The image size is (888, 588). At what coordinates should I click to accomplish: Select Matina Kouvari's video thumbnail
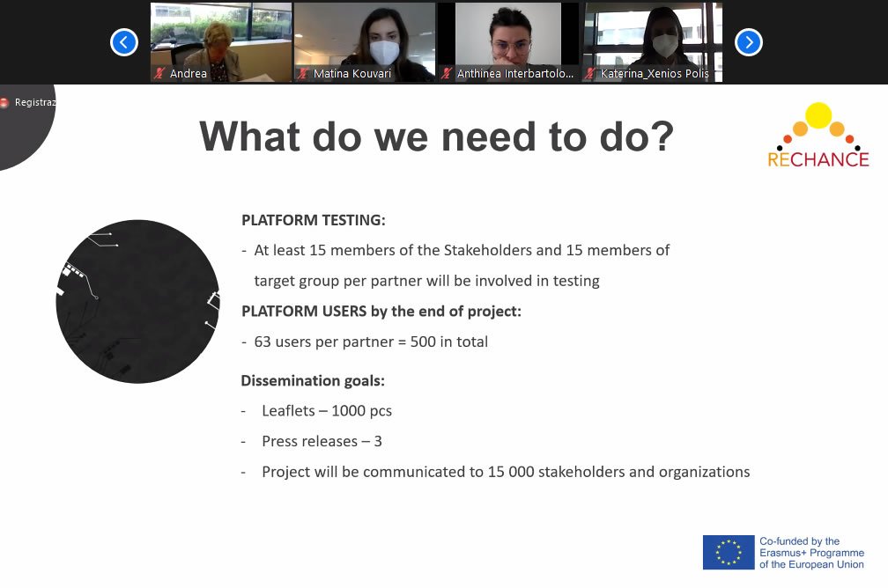pos(365,42)
